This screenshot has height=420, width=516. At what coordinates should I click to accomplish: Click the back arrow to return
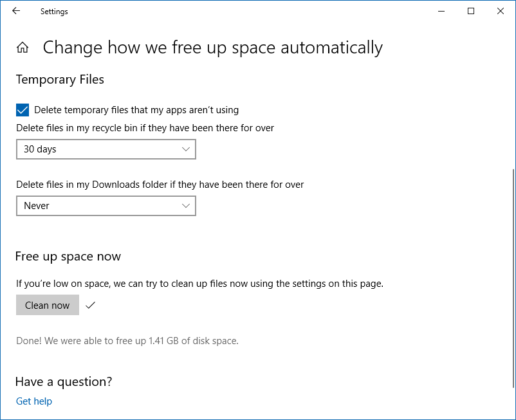coord(16,11)
